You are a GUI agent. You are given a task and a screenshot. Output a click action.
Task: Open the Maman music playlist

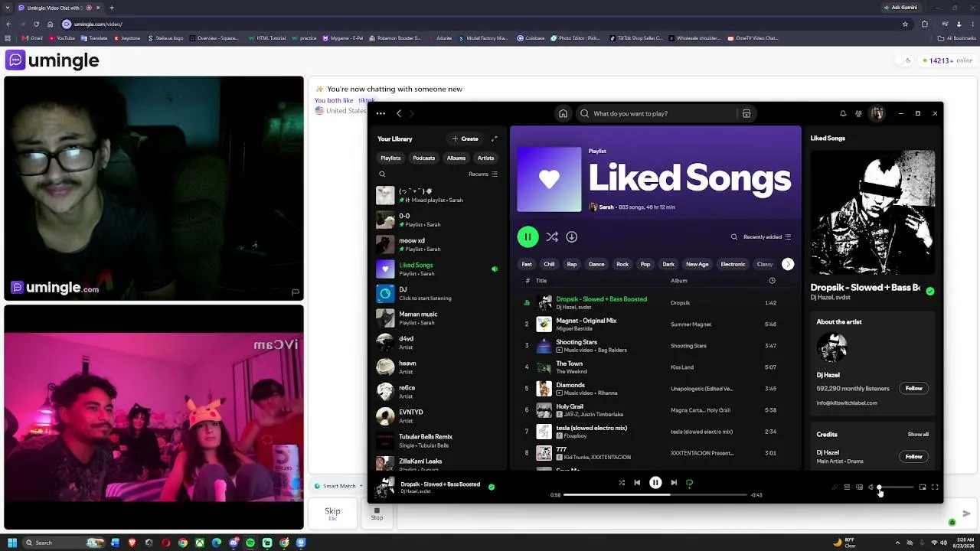click(438, 318)
